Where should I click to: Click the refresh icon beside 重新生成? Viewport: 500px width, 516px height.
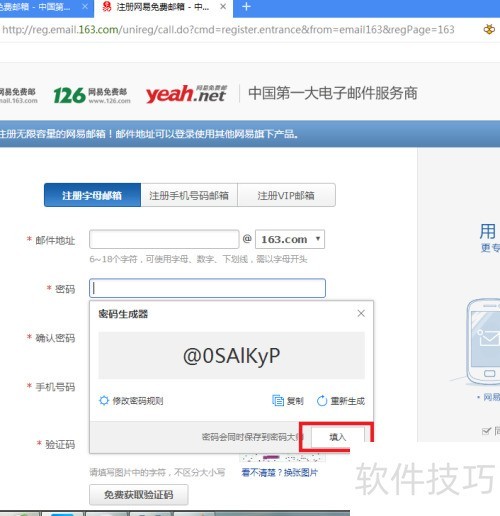coord(322,401)
